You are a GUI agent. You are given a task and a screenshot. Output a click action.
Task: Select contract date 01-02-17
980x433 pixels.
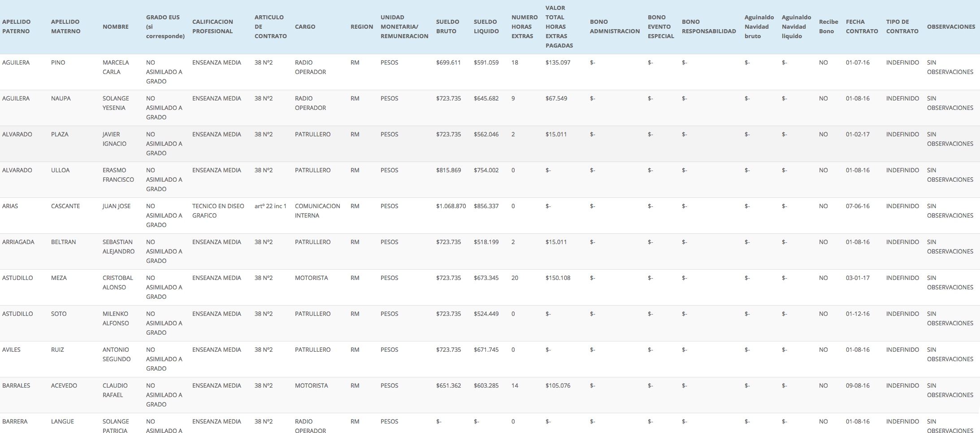point(858,135)
